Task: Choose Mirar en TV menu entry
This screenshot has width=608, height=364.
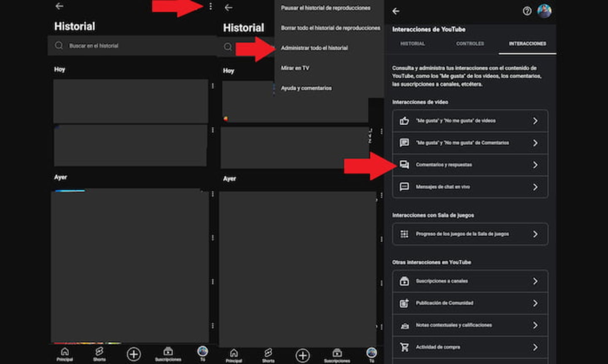Action: tap(295, 68)
